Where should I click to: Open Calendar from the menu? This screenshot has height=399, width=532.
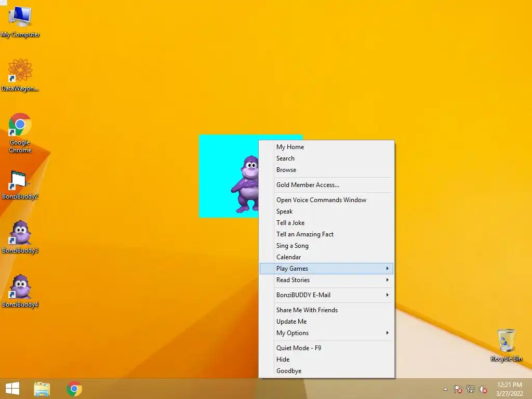point(326,257)
